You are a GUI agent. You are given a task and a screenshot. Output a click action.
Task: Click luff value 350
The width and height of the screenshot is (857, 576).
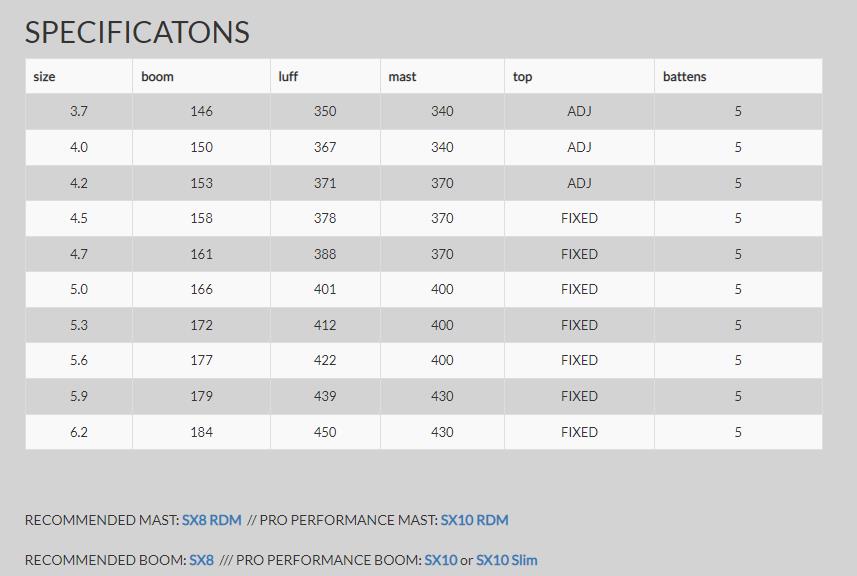[325, 111]
